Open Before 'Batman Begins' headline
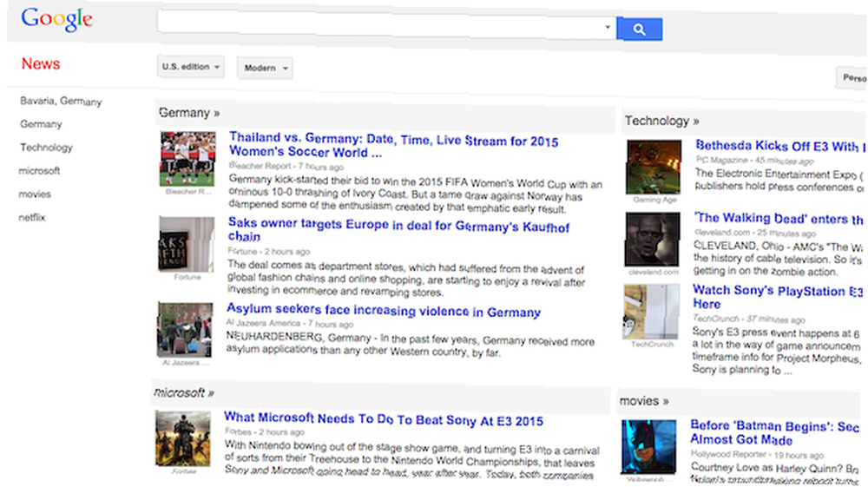The height and width of the screenshot is (487, 868). click(774, 433)
